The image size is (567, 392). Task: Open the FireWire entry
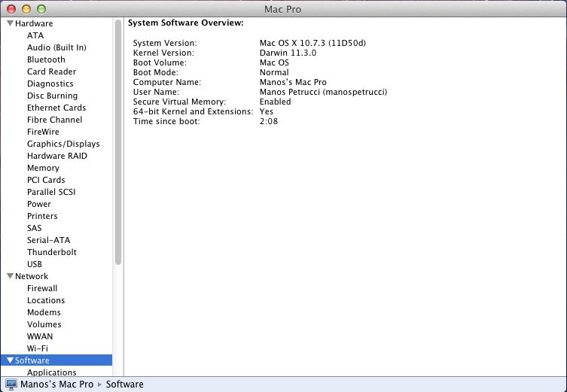coord(43,132)
